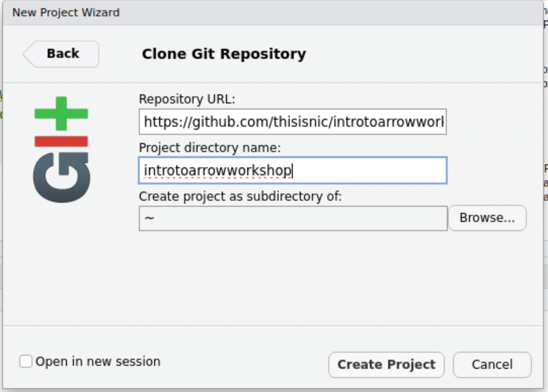Click the Open in new session label
This screenshot has width=548, height=392.
(98, 361)
